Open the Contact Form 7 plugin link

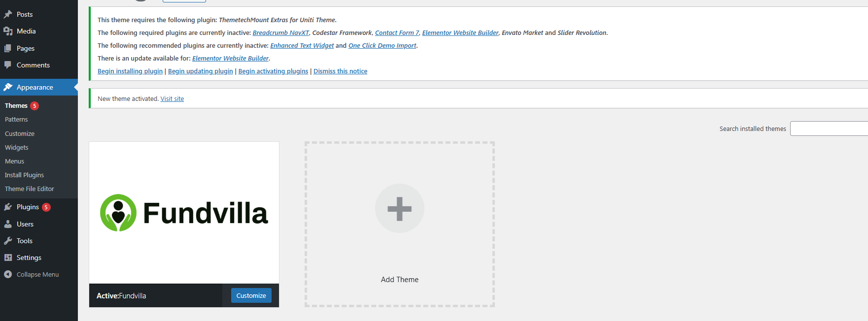(397, 33)
